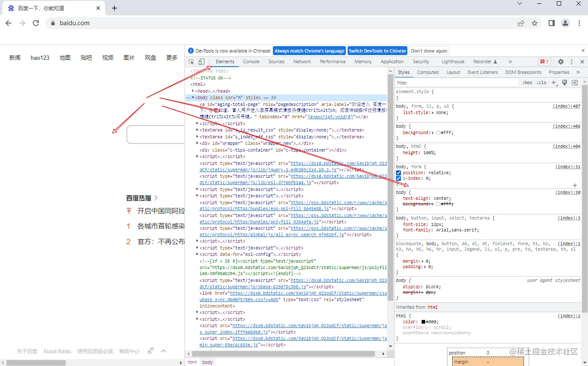Click the 百度热搜 arrow

pyautogui.click(x=156, y=198)
